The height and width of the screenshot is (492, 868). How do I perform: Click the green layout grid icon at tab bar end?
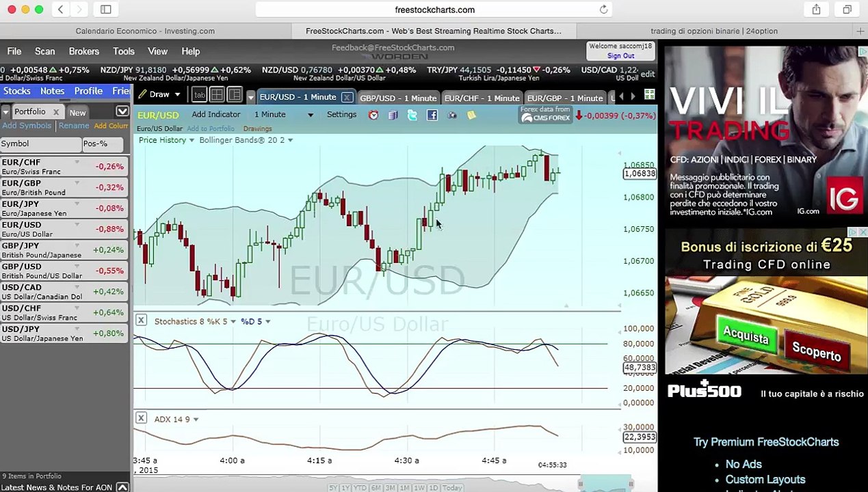[649, 96]
